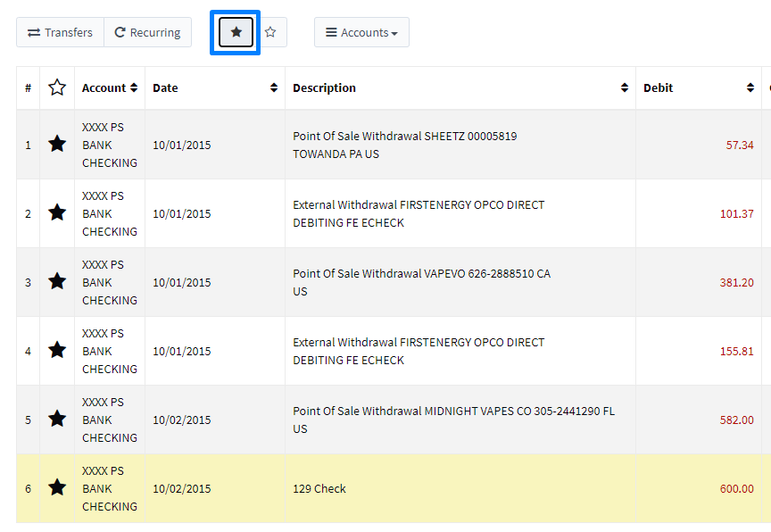The image size is (771, 532).
Task: Filter by unstarred transactions
Action: click(270, 32)
